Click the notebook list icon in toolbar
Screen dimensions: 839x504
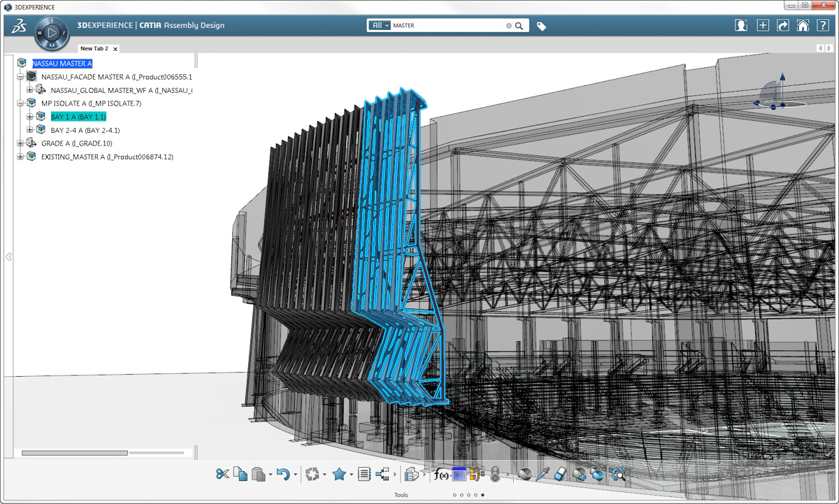coord(364,475)
